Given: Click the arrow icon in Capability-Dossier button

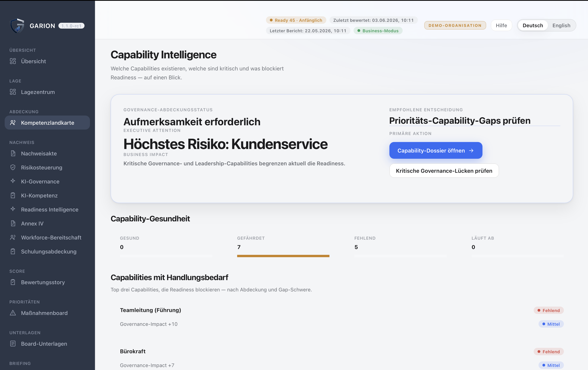Looking at the screenshot, I should [x=471, y=151].
